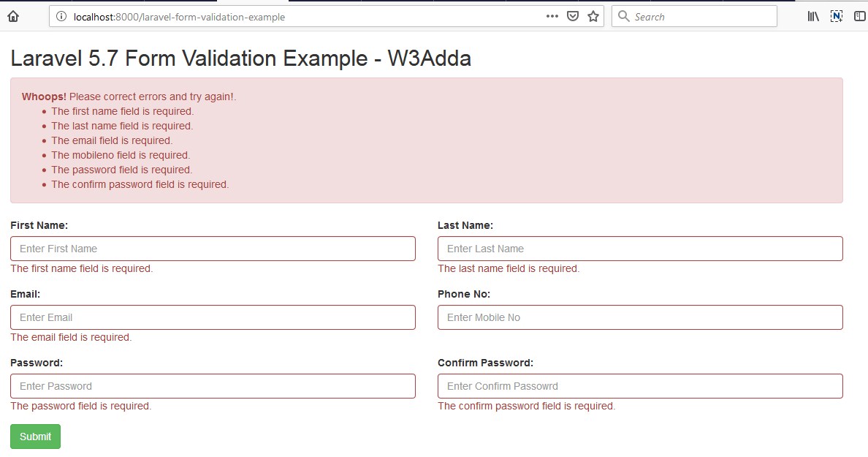Toggle the bookmark star for this page
Image resolution: width=868 pixels, height=457 pixels.
pyautogui.click(x=593, y=15)
